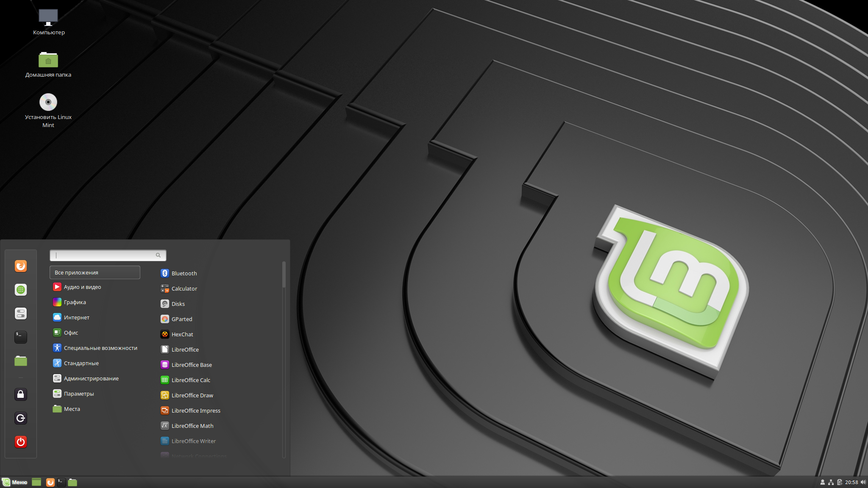Select the Все приложения category
The width and height of the screenshot is (868, 488).
click(x=95, y=272)
